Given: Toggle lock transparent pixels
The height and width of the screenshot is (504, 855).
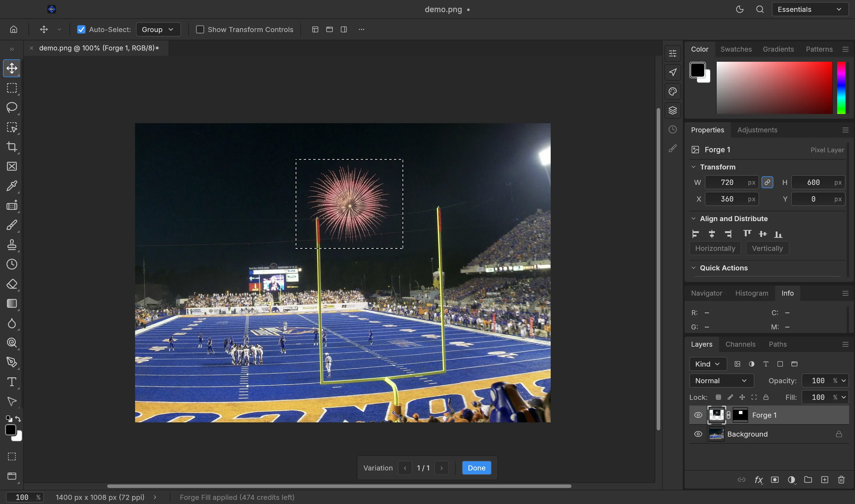Looking at the screenshot, I should [718, 397].
